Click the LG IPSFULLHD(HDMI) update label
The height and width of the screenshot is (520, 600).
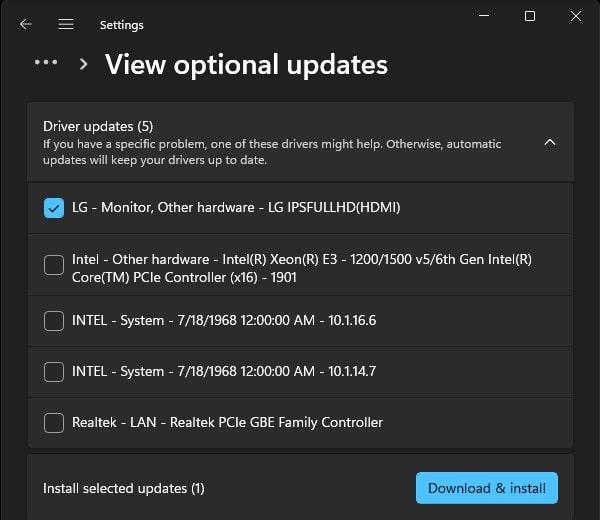[236, 207]
